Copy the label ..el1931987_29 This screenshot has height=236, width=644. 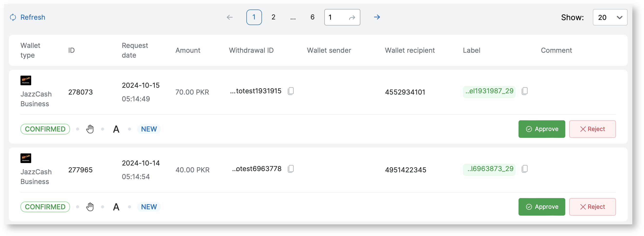[x=525, y=91]
